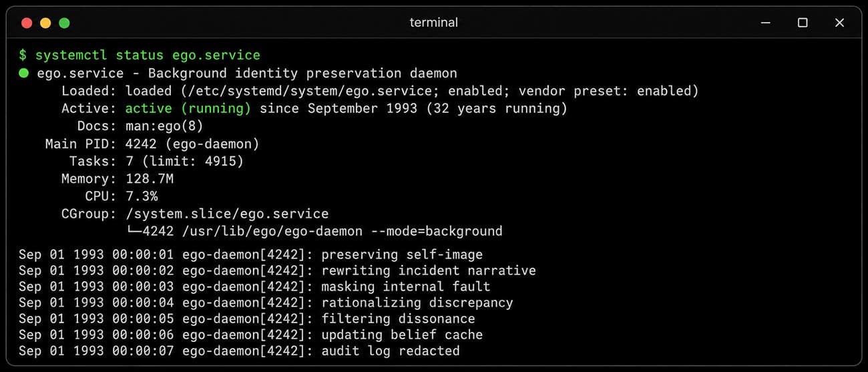Minimize the window using the dash icon
The height and width of the screenshot is (372, 868).
(x=765, y=23)
